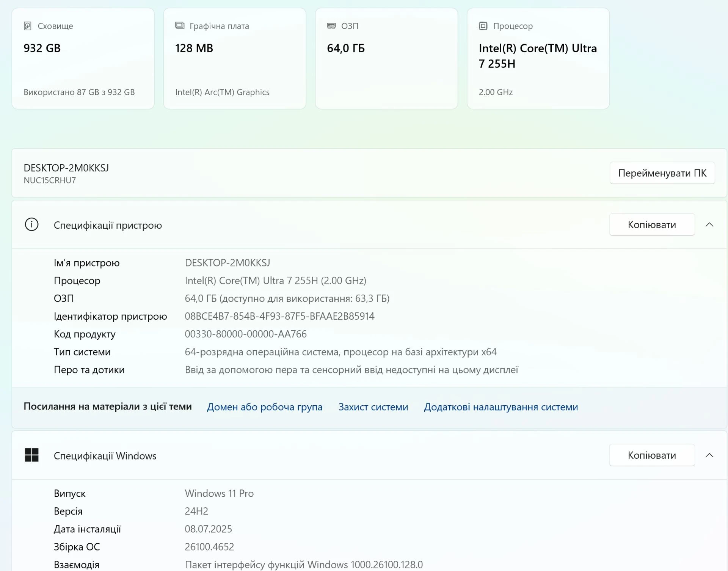
Task: Click the Intel(R) Arc(TM) Graphics text
Action: click(x=222, y=92)
